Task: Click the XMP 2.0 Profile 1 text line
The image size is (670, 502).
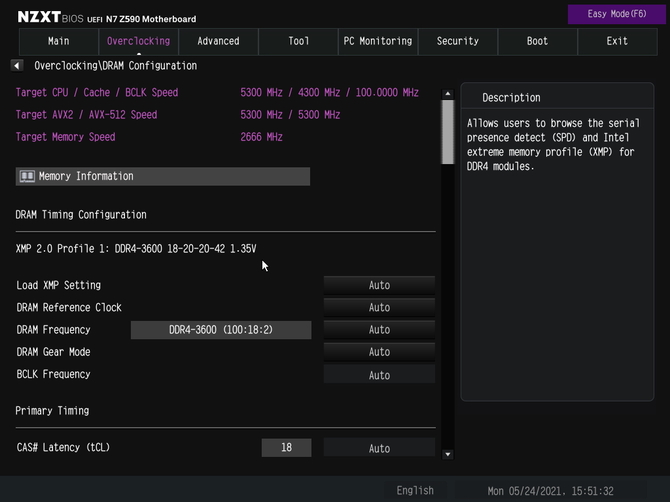Action: click(x=136, y=249)
